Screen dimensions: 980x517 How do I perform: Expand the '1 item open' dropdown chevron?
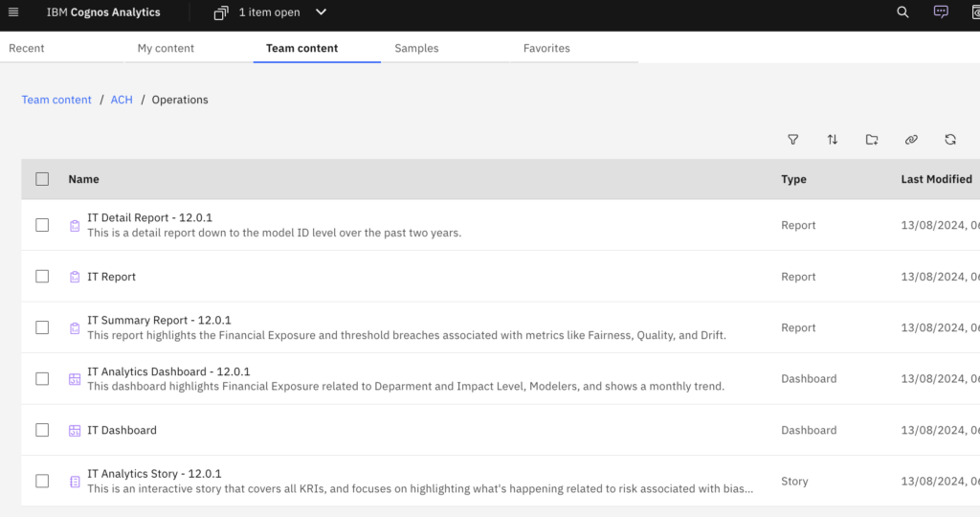click(321, 12)
